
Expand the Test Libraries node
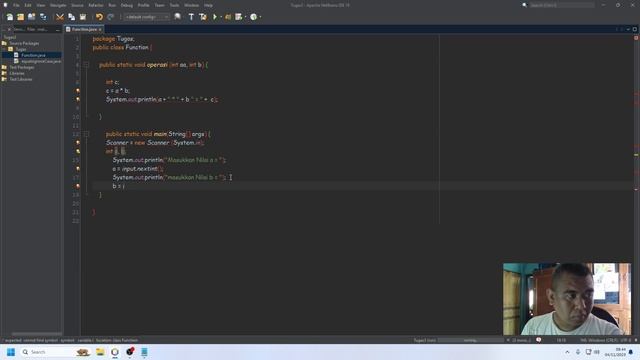click(x=4, y=79)
